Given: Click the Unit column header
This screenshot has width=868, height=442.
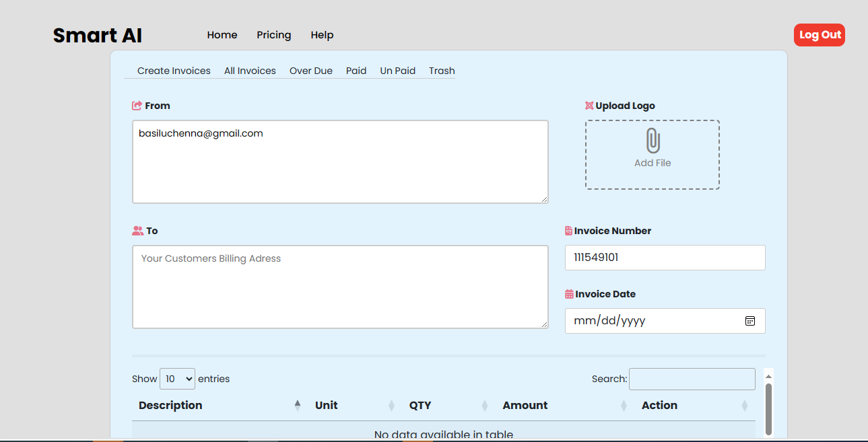Looking at the screenshot, I should coord(355,405).
